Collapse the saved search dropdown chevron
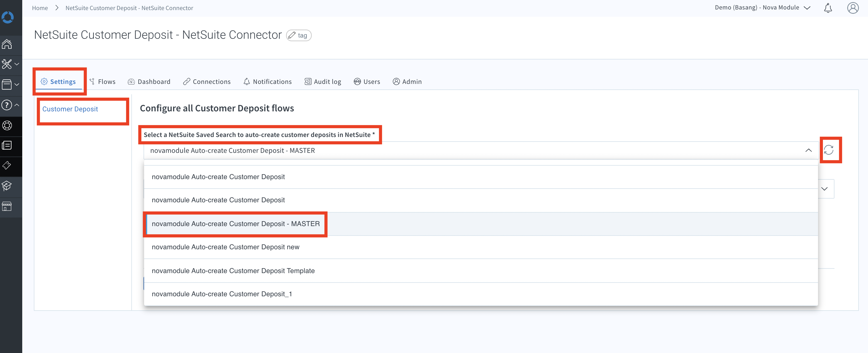This screenshot has height=353, width=868. point(808,150)
